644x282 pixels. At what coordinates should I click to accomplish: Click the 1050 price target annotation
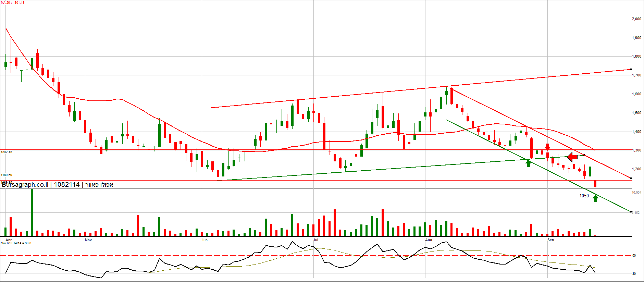click(x=584, y=196)
